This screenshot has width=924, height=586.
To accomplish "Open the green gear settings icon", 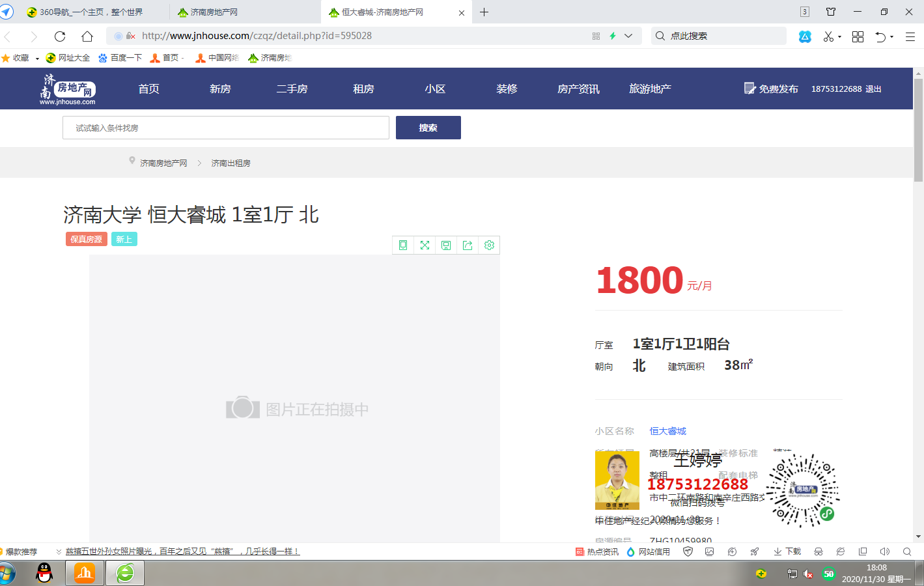I will pyautogui.click(x=489, y=245).
